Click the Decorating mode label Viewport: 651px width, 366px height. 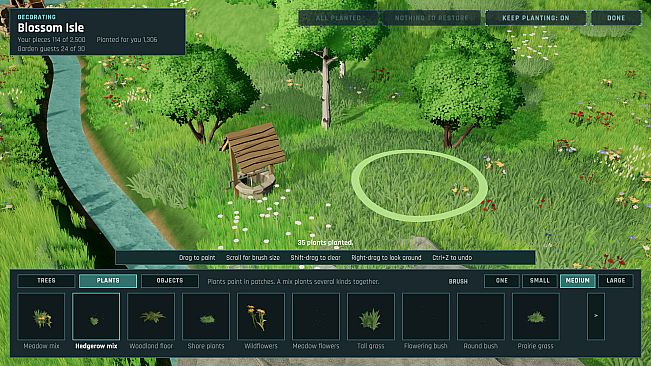click(x=37, y=17)
